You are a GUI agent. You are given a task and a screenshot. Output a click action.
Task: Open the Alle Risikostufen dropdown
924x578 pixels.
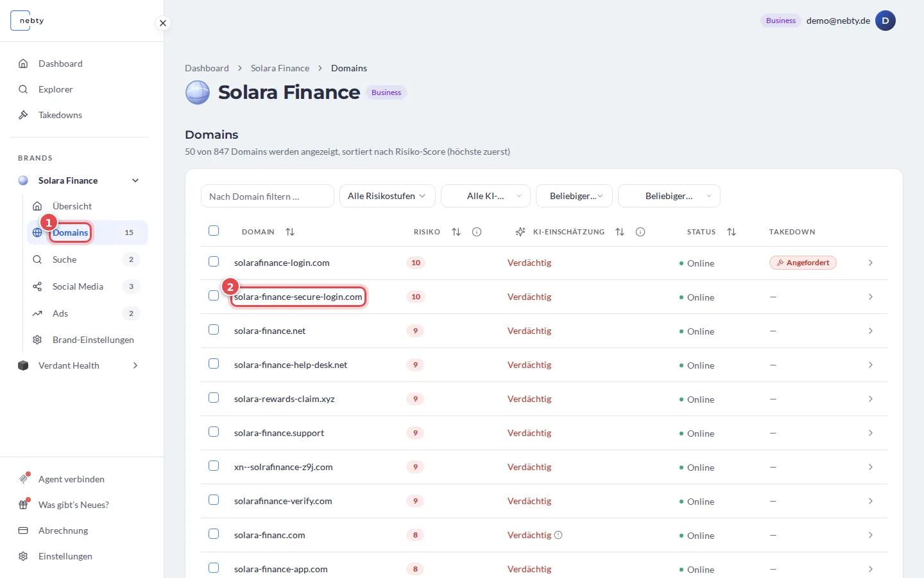point(388,196)
